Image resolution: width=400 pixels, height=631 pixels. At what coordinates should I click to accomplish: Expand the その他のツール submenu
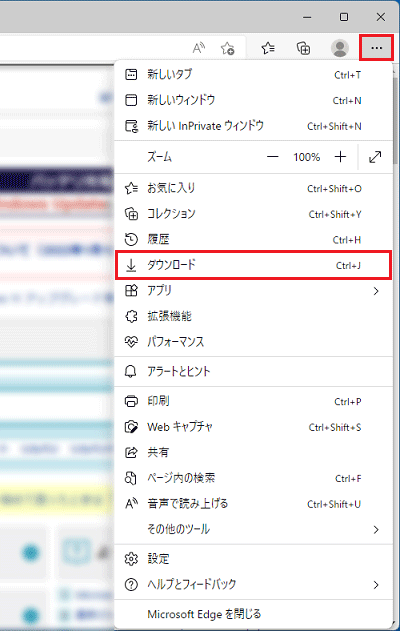[254, 529]
